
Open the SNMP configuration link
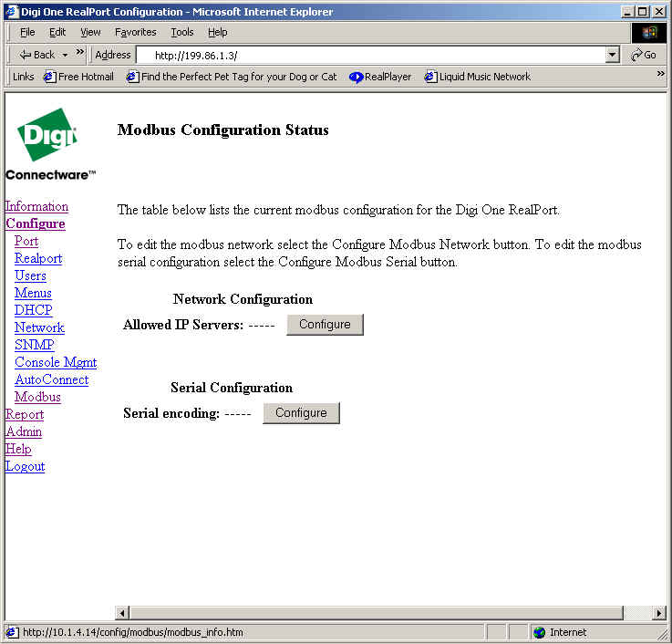pos(35,345)
